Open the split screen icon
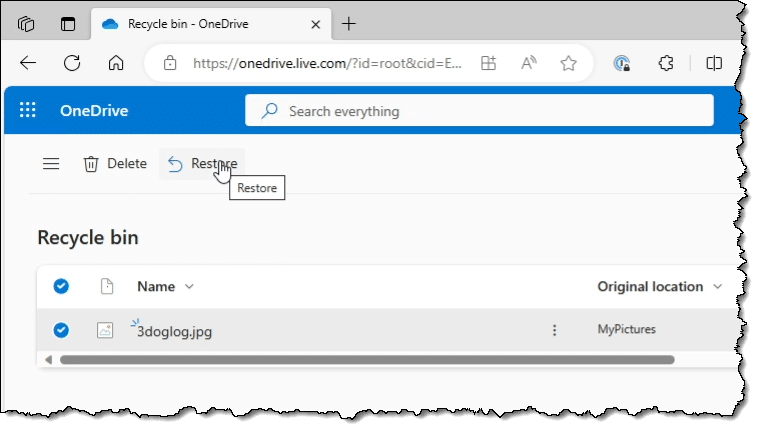Screen dimensions: 762x432 coord(714,63)
